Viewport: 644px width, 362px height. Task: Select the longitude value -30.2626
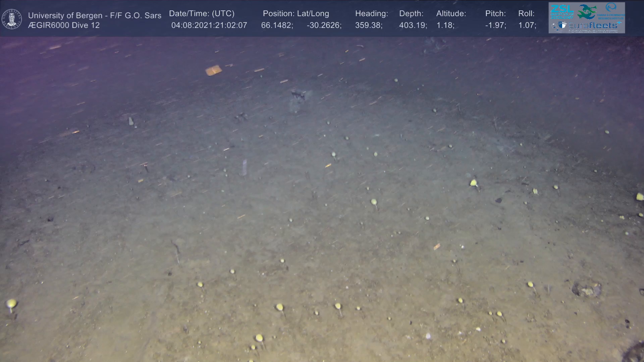324,25
